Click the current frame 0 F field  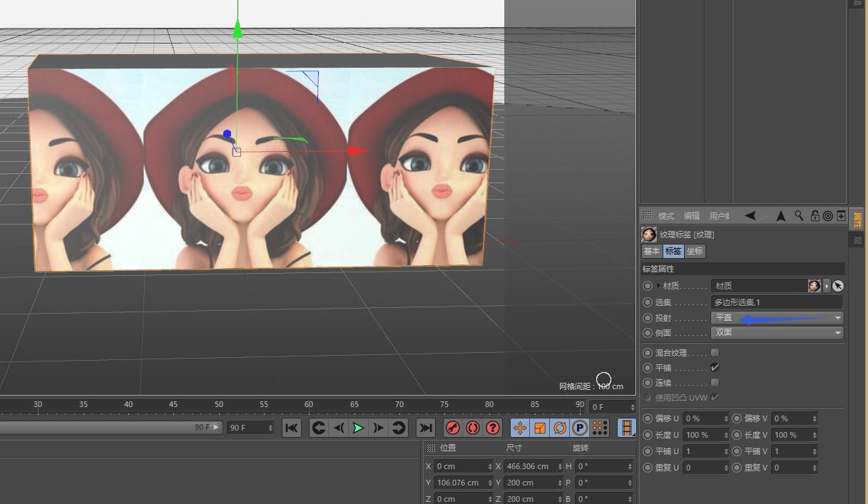click(611, 407)
